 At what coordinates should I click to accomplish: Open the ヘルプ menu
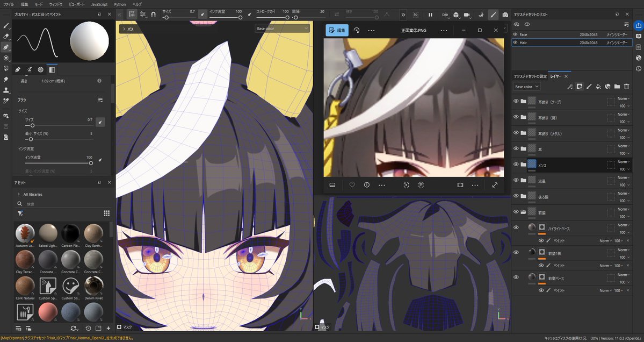click(137, 4)
